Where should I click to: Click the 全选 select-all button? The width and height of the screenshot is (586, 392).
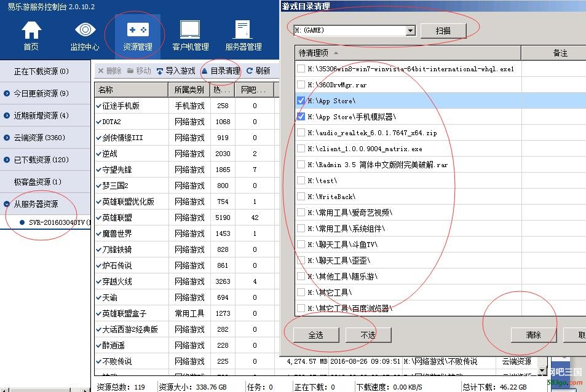(315, 335)
